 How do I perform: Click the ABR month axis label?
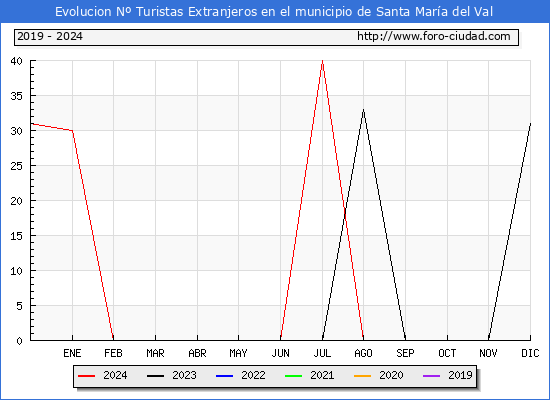click(197, 353)
